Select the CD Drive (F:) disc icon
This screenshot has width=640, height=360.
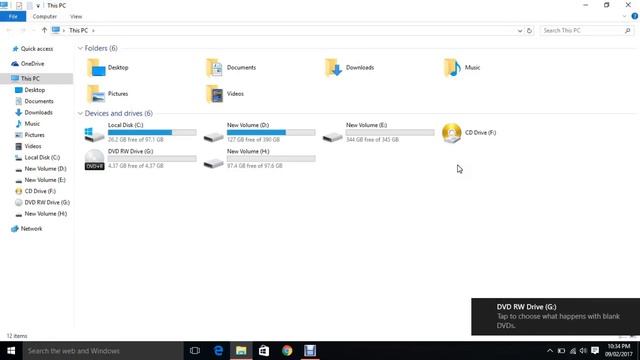[451, 133]
